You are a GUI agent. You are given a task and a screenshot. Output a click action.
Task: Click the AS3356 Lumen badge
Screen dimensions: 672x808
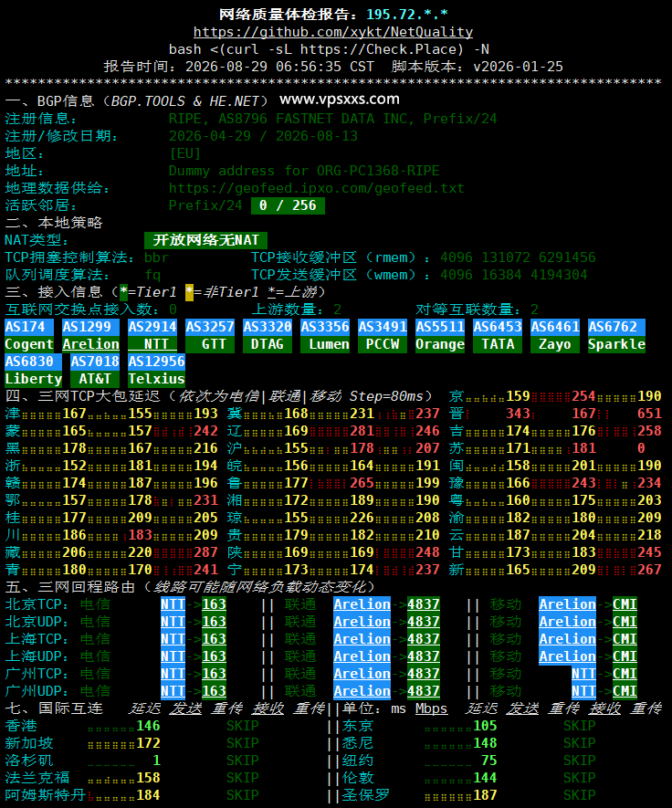coord(325,335)
